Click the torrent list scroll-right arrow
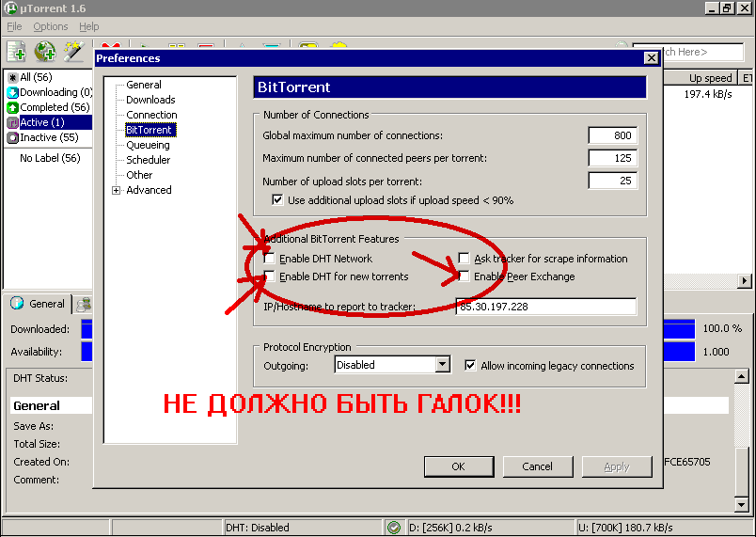This screenshot has width=756, height=537. point(744,280)
